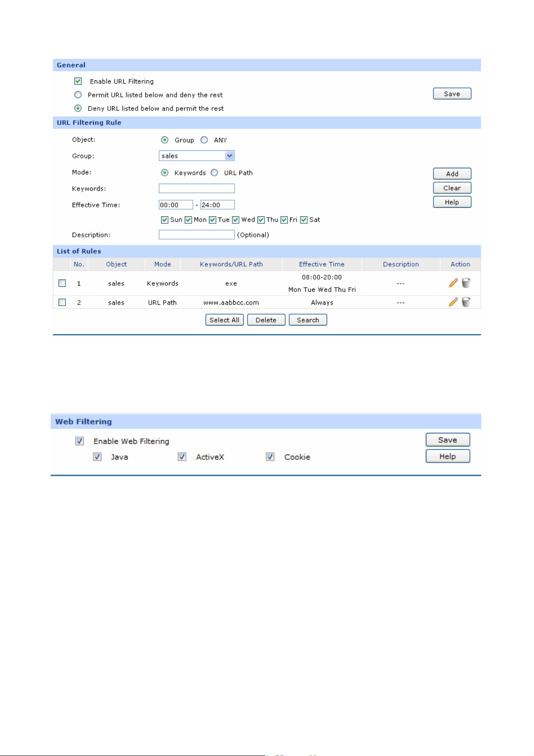The image size is (534, 756).
Task: Open Help for URL Filtering Rule
Action: coord(452,202)
